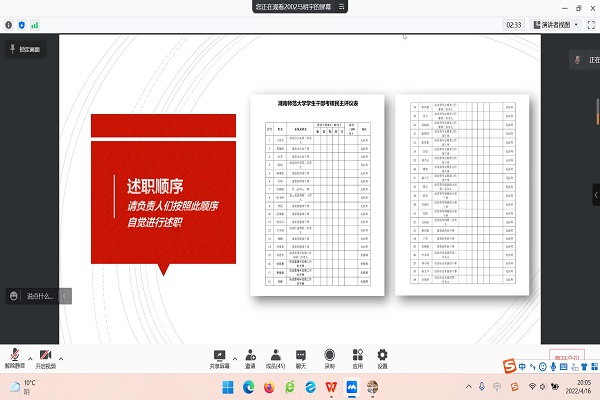Open the Apps (应用) icon

[357, 356]
